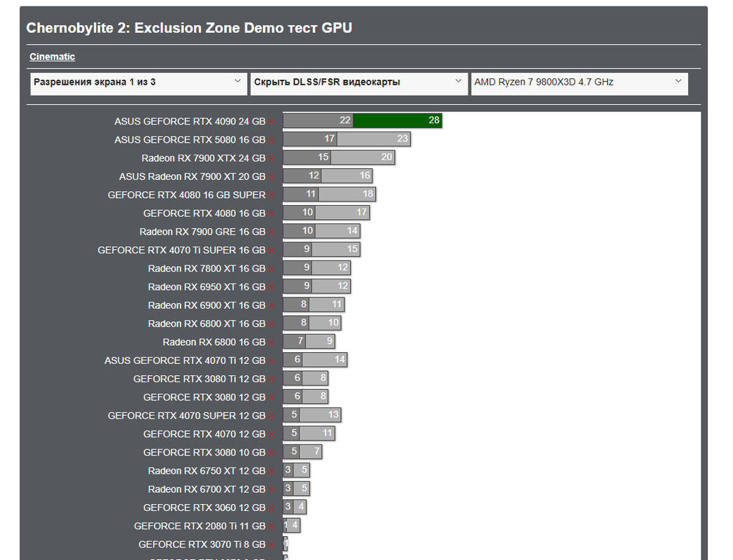Click red X beside GEFORCE RTX 4070 12 GB

[x=272, y=434]
